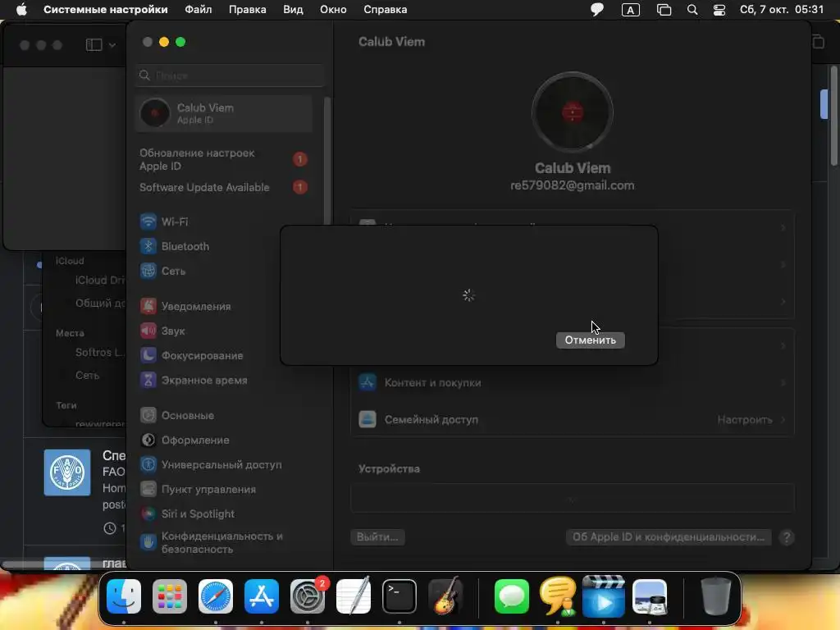Expand Контент и покупки row chevron
This screenshot has width=840, height=630.
(x=783, y=382)
